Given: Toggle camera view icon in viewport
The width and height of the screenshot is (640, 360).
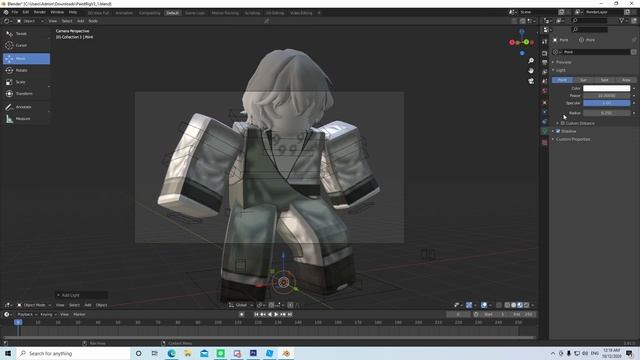Looking at the screenshot, I should pos(531,81).
